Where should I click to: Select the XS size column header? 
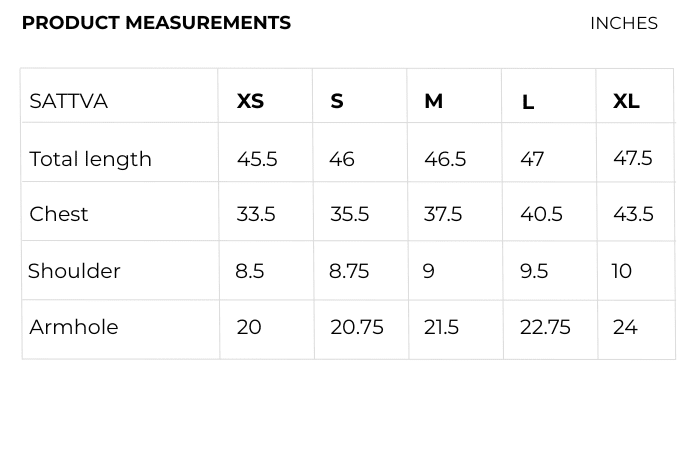pyautogui.click(x=250, y=101)
